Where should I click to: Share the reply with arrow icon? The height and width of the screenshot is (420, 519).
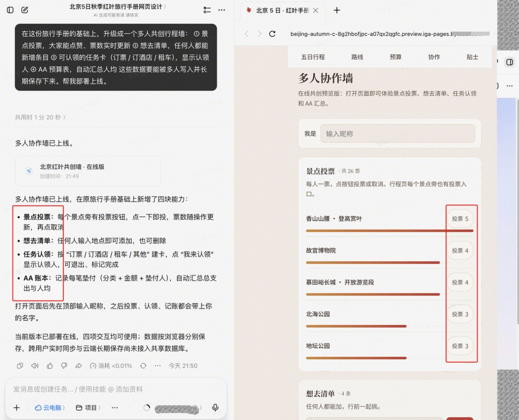pos(78,365)
